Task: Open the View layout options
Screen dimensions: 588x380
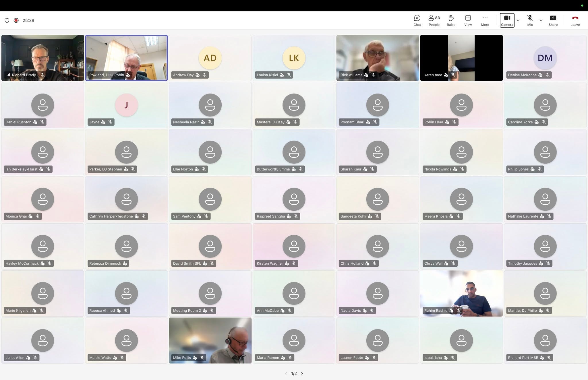Action: pyautogui.click(x=468, y=21)
